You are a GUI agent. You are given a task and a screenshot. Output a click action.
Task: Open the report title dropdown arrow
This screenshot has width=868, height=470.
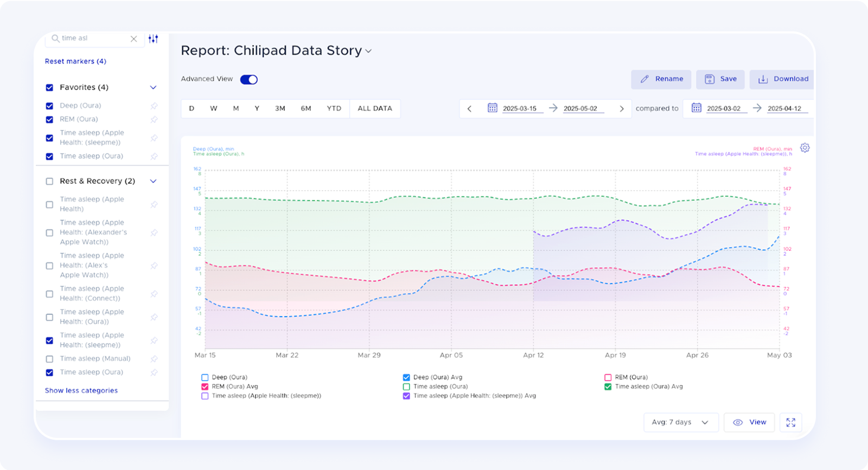(x=368, y=51)
